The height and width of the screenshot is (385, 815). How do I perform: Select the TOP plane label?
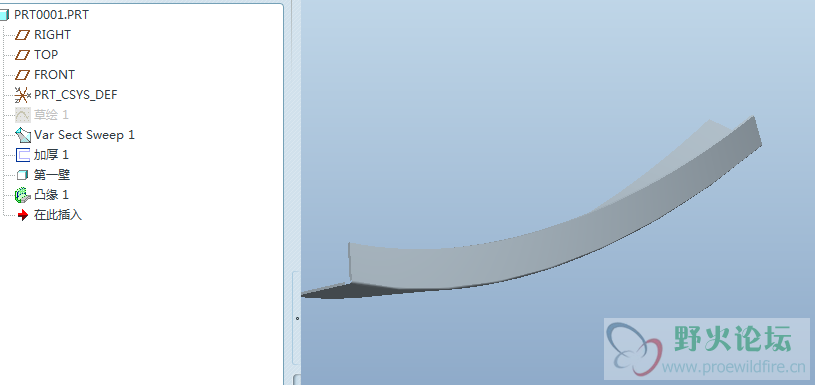tap(46, 55)
